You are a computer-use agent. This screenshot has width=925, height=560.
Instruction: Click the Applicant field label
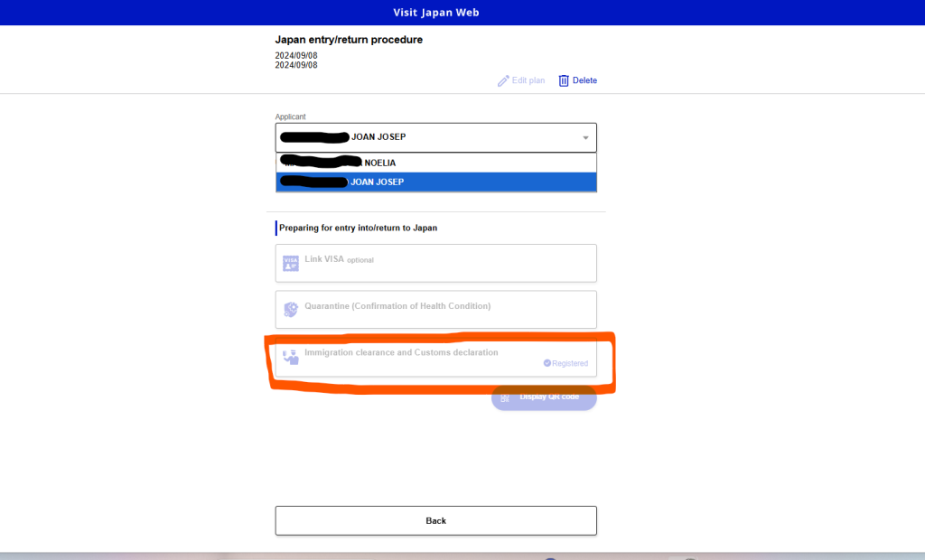tap(290, 117)
